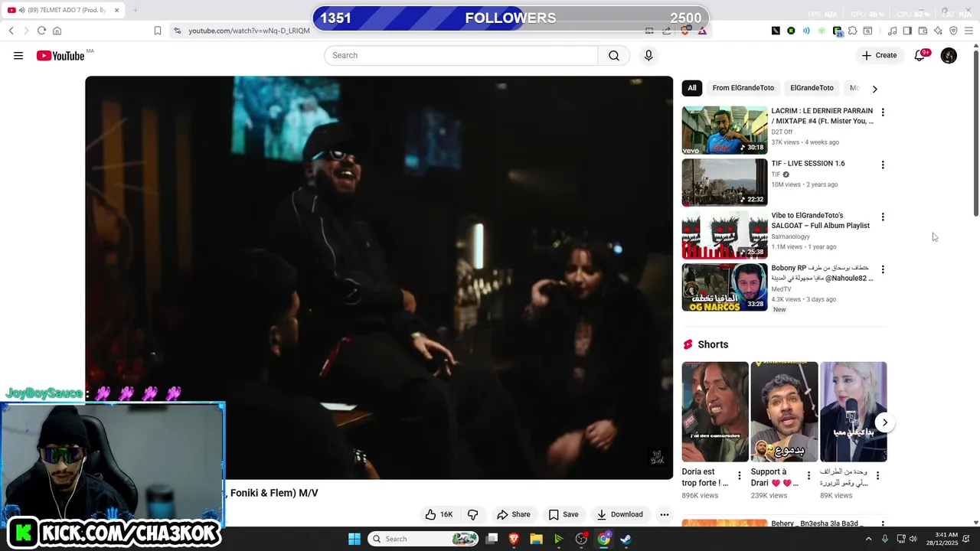Open the Brave Shields lion icon
Viewport: 980px width, 551px height.
pyautogui.click(x=686, y=31)
